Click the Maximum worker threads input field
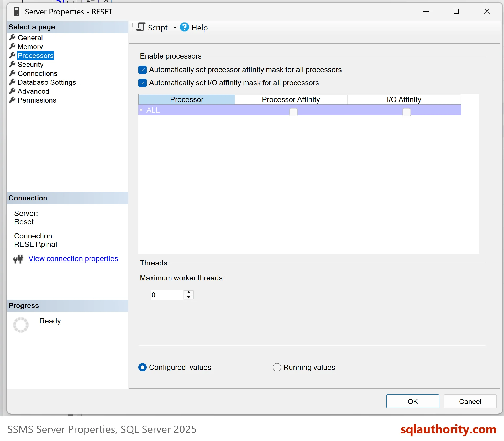 pyautogui.click(x=167, y=295)
